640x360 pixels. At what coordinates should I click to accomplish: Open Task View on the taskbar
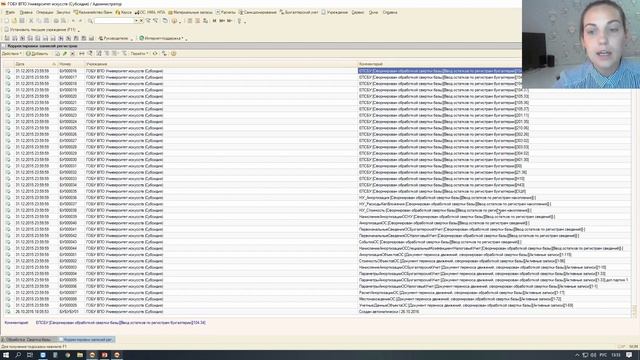point(30,355)
